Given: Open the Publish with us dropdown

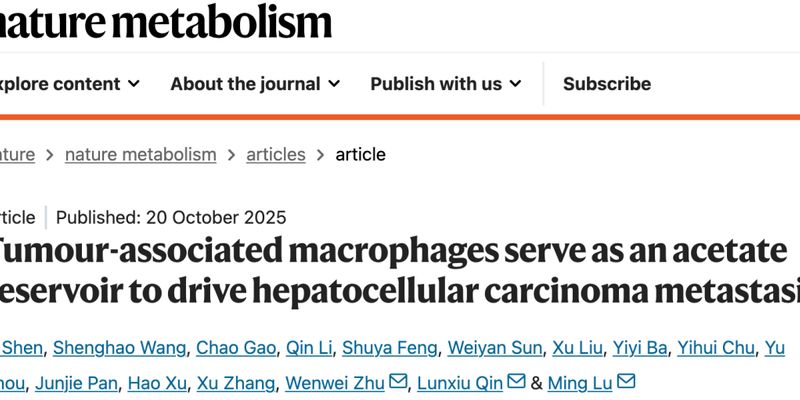Looking at the screenshot, I should 515,84.
